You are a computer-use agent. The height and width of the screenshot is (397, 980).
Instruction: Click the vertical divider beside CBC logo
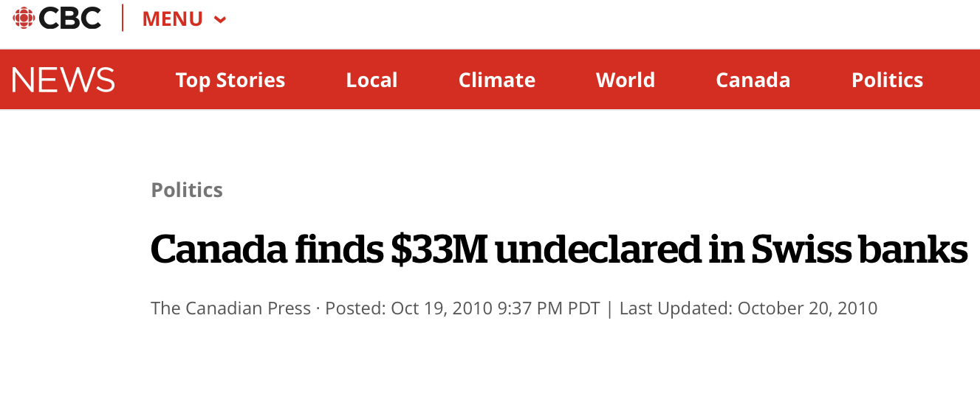[123, 18]
